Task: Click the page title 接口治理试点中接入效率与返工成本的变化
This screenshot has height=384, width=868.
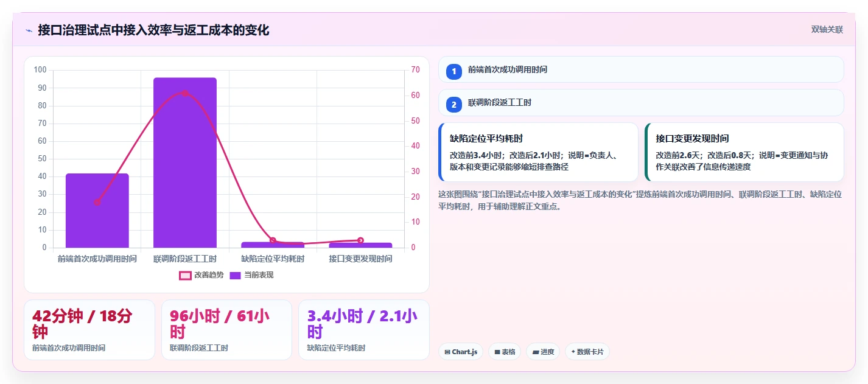Action: [x=153, y=30]
